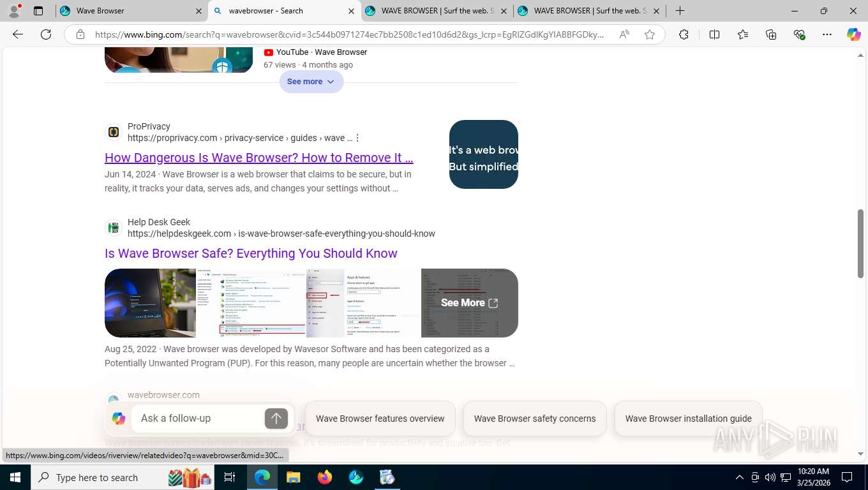Open Edge from the taskbar
The image size is (868, 490).
pyautogui.click(x=262, y=477)
